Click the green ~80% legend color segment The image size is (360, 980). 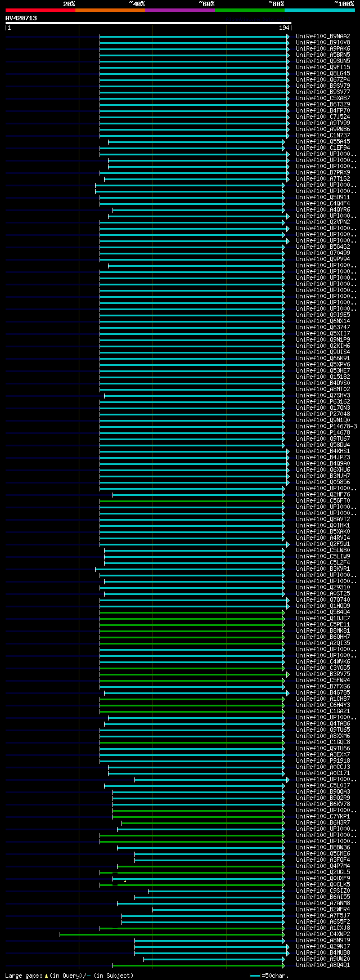click(250, 10)
